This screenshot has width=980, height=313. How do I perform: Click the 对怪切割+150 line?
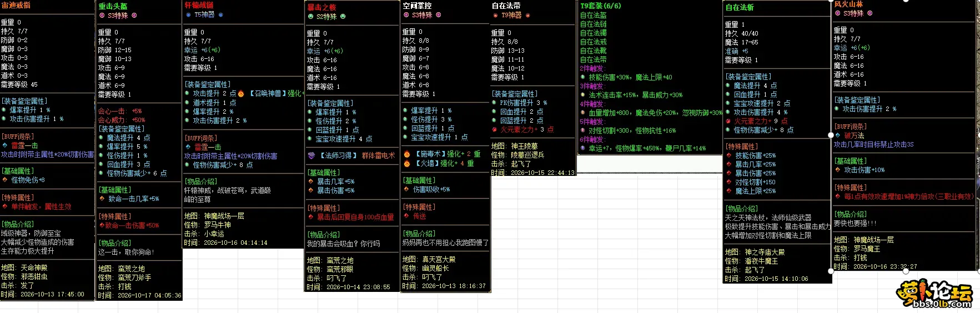point(755,182)
